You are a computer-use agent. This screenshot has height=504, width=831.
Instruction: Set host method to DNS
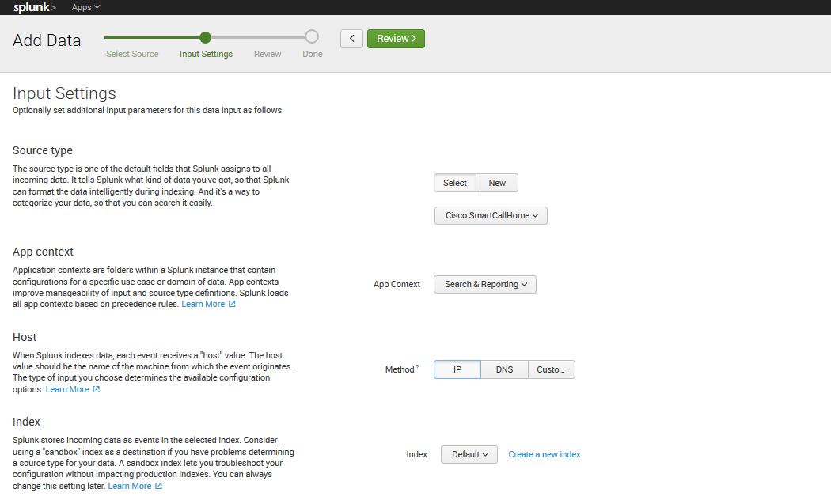[505, 370]
